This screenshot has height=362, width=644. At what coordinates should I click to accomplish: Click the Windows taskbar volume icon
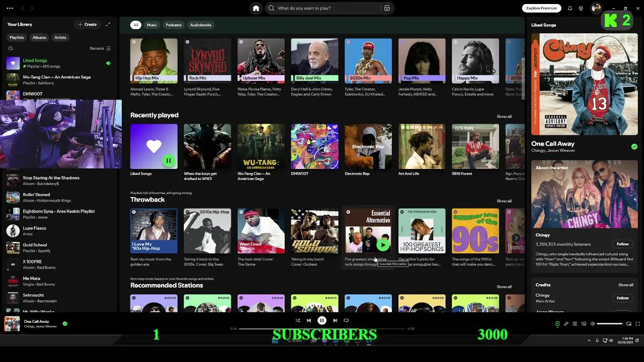611,340
